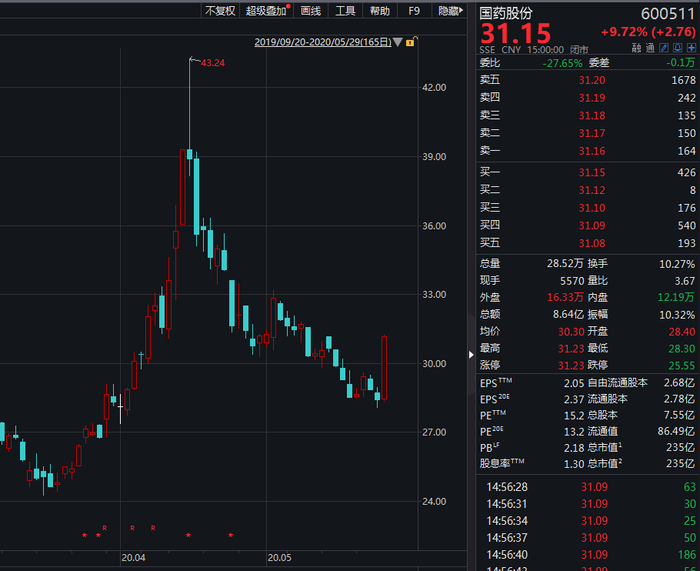The width and height of the screenshot is (700, 571).
Task: Click the last red star event marker
Action: coord(230,535)
